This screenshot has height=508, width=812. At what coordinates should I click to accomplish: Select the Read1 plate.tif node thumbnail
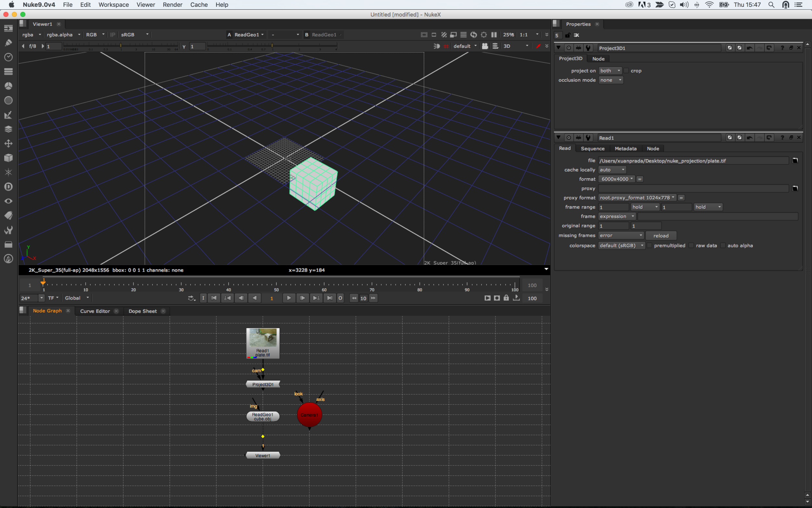(263, 343)
